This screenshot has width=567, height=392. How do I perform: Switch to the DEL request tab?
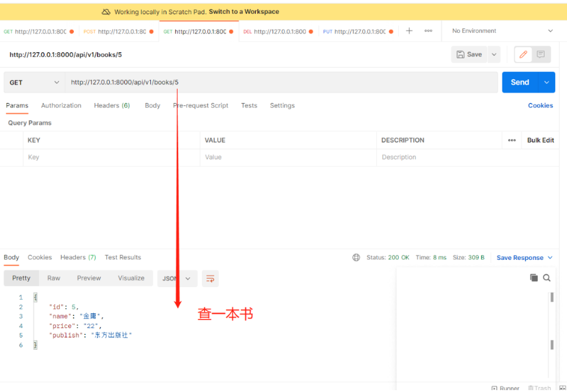(x=278, y=32)
